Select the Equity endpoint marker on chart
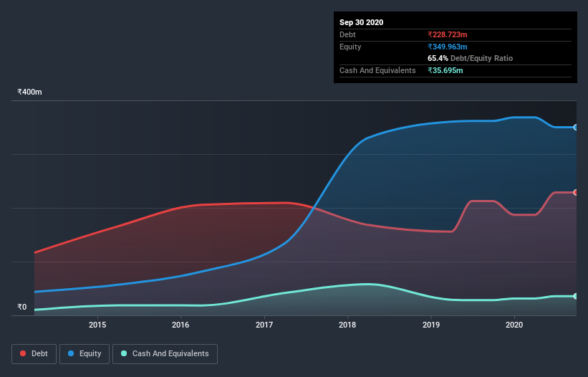The height and width of the screenshot is (377, 588). click(575, 128)
